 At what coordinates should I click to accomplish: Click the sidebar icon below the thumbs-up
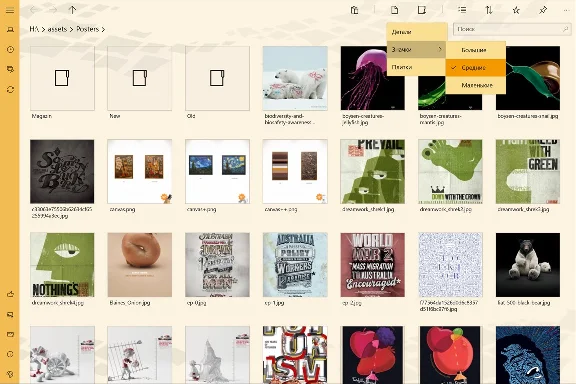pos(10,315)
